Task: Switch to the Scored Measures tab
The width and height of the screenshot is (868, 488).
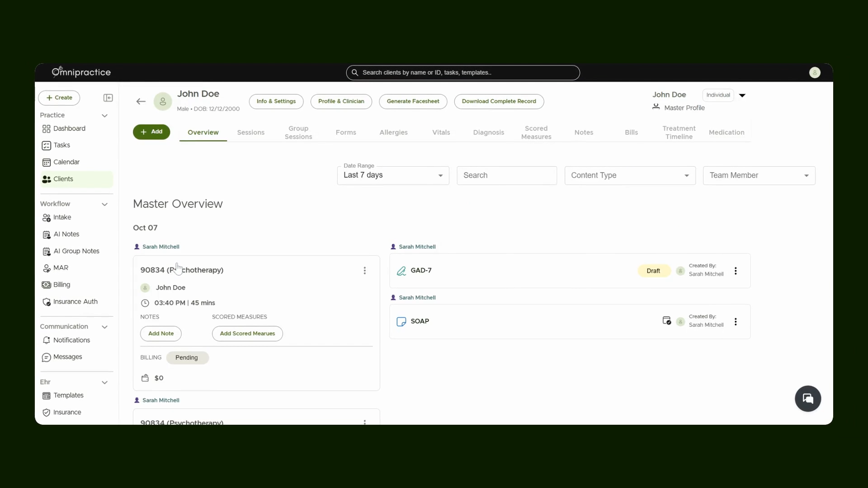Action: click(536, 132)
